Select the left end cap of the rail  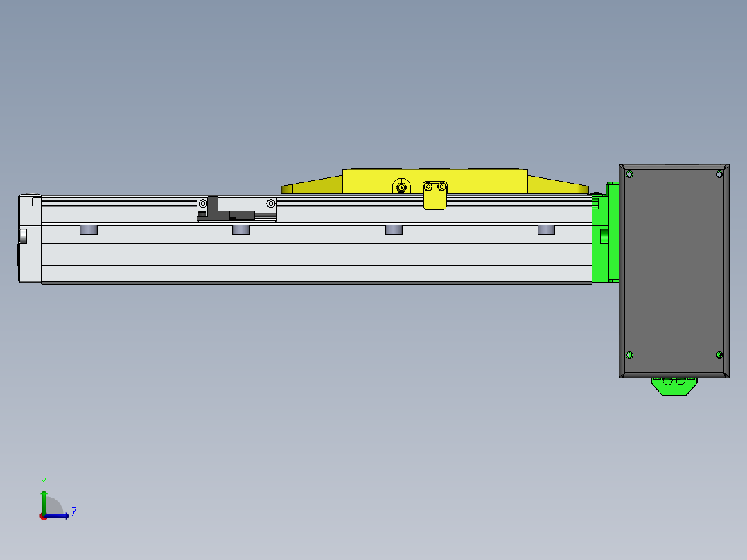30,238
